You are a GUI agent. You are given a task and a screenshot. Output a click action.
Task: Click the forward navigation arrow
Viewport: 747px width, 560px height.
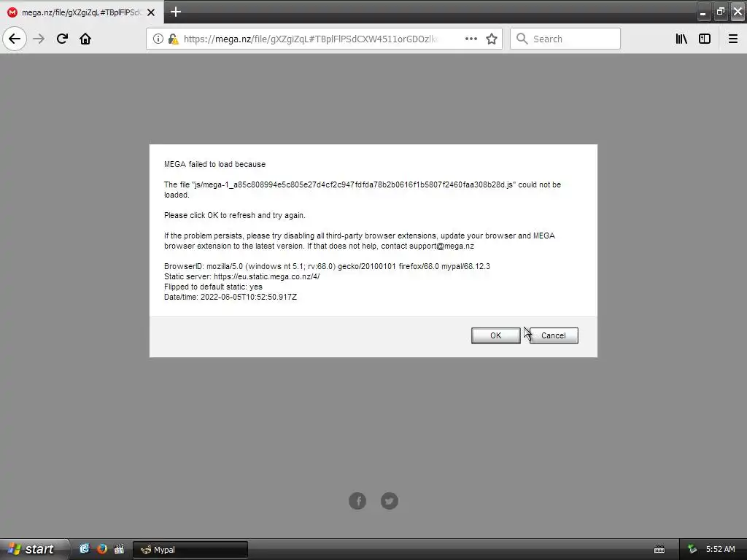coord(39,39)
